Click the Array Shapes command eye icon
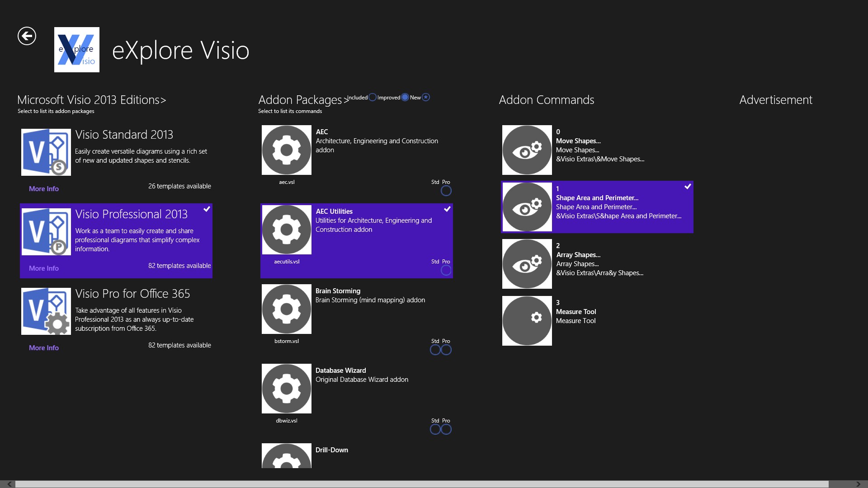 pos(527,263)
